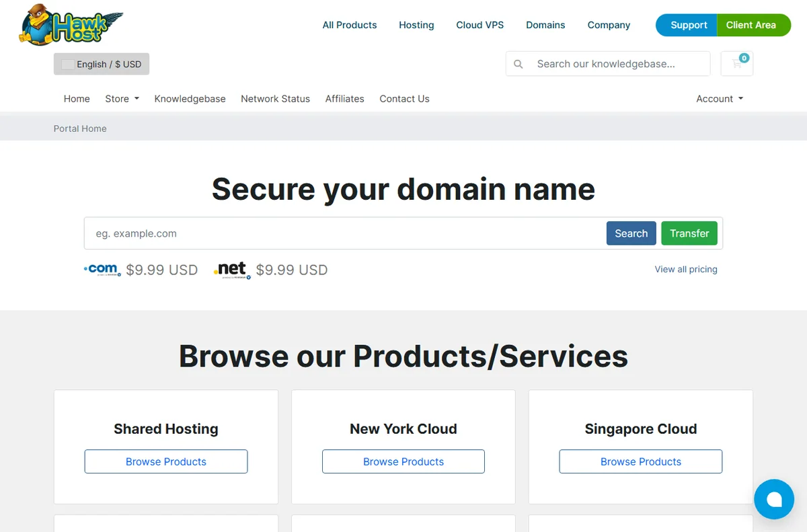Browse Products under Singapore Cloud

(641, 461)
